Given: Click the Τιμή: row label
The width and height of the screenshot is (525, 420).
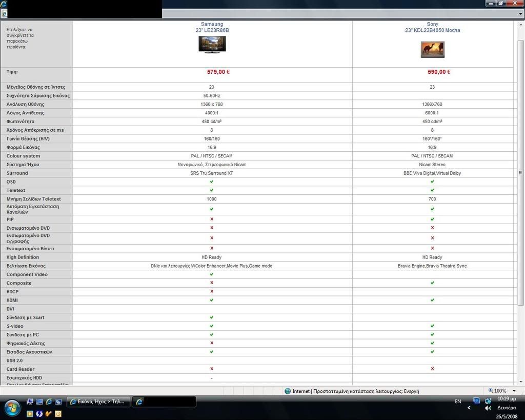Looking at the screenshot, I should 12,72.
